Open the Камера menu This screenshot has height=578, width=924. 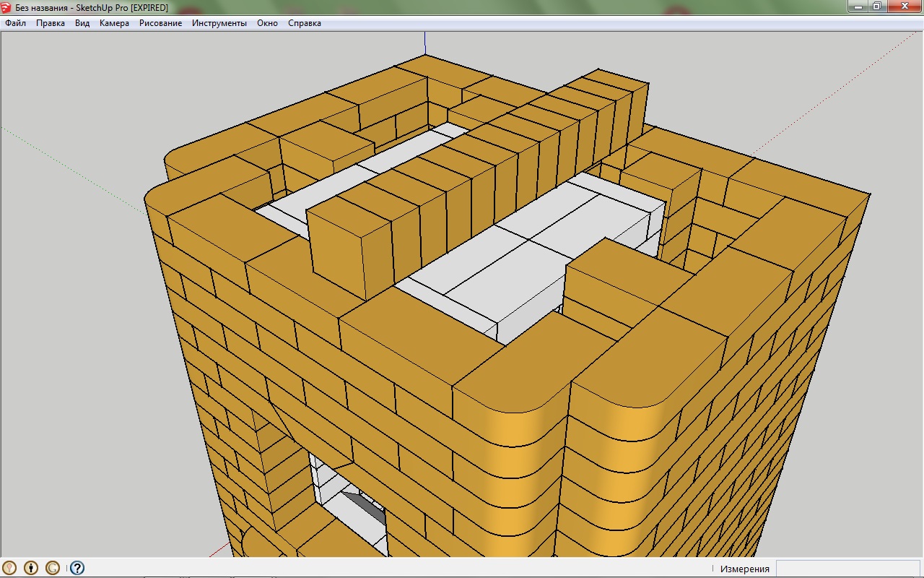click(114, 23)
